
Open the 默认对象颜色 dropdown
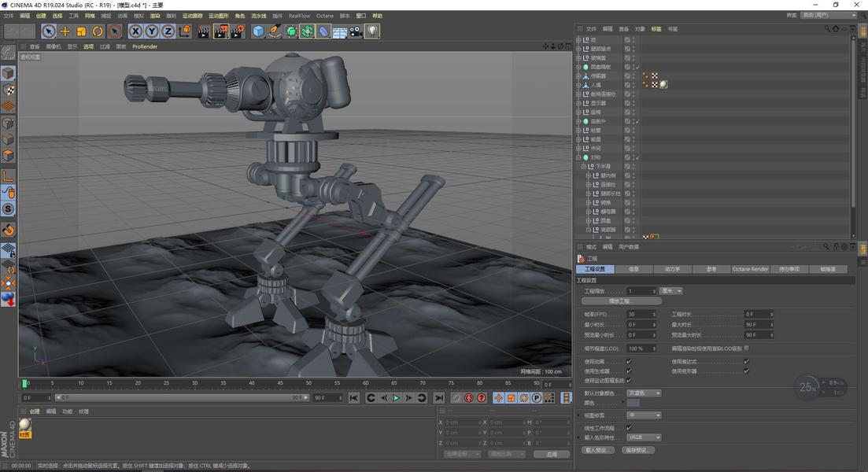645,393
